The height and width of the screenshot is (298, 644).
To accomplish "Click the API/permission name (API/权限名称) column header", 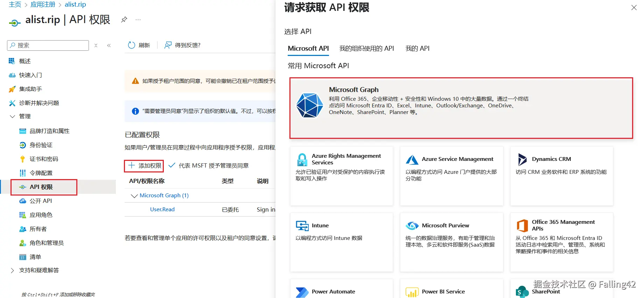I will [147, 181].
